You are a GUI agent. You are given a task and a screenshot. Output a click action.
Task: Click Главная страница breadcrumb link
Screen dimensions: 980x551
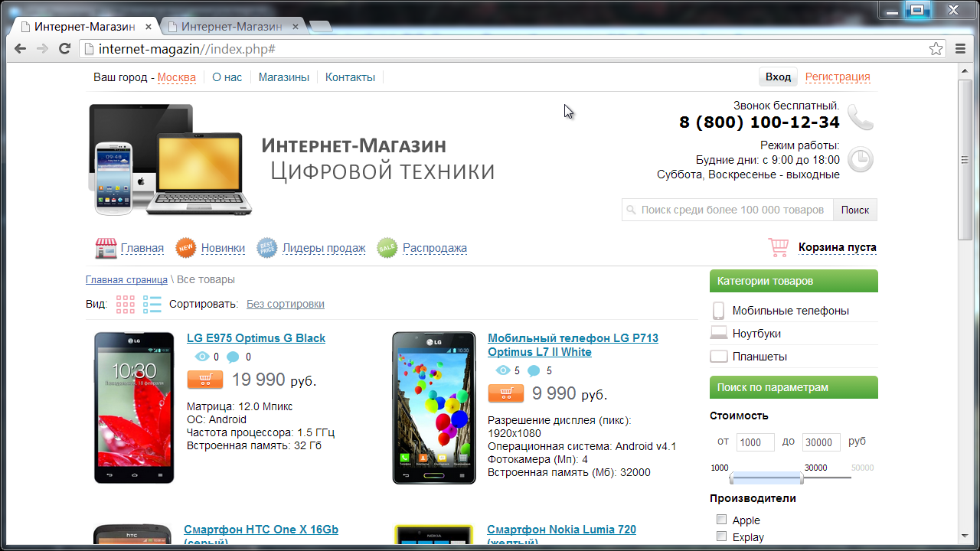click(x=126, y=280)
